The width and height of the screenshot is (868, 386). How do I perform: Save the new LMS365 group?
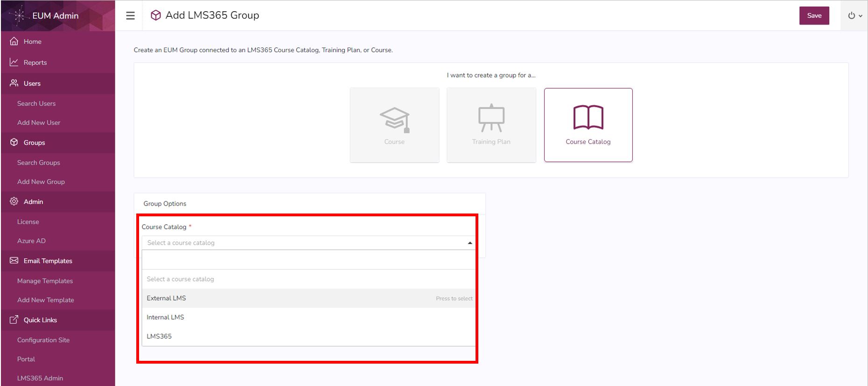tap(814, 16)
